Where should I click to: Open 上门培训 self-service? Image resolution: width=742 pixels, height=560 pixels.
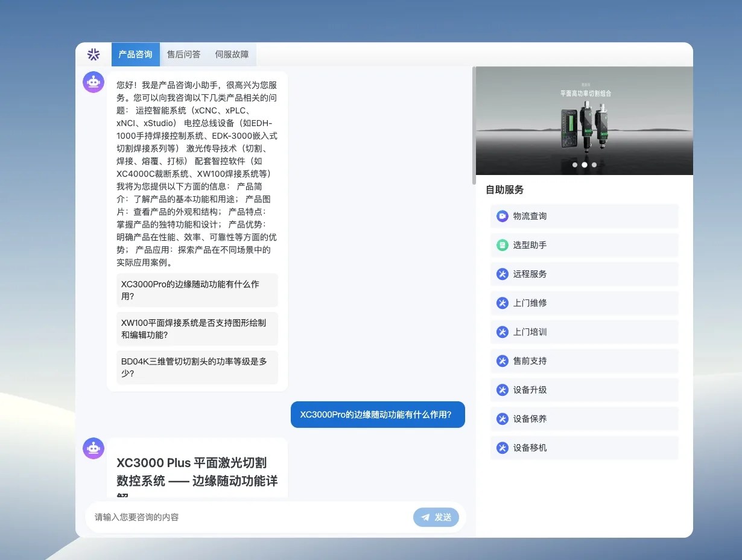[585, 332]
